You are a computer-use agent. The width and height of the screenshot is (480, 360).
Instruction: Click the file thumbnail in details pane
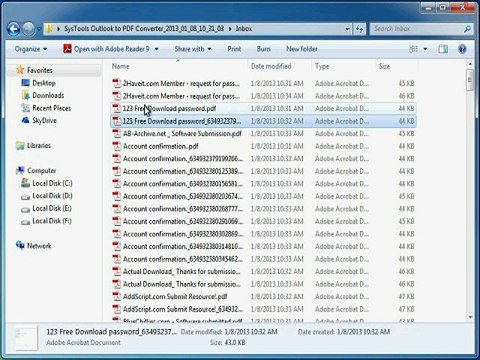point(27,339)
